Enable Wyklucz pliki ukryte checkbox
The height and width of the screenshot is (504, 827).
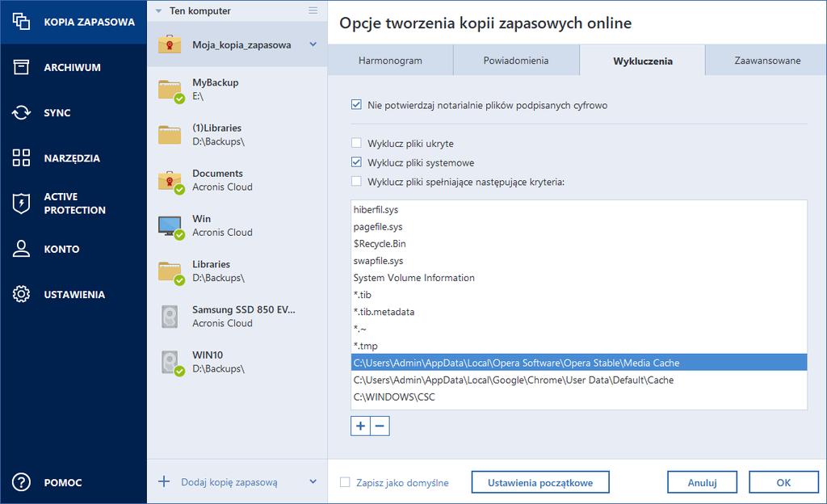pyautogui.click(x=356, y=143)
